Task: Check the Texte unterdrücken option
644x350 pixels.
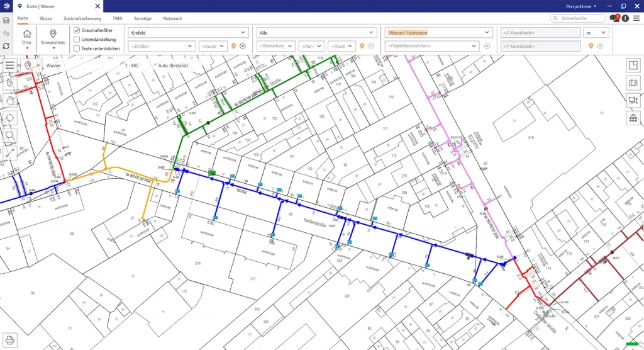Action: click(x=77, y=48)
